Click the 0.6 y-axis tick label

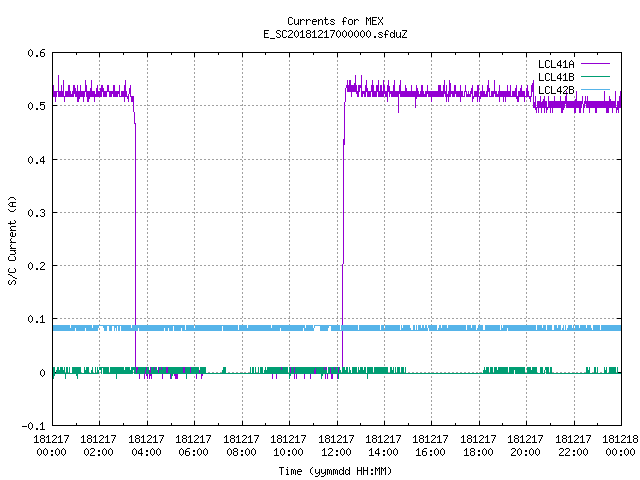click(36, 53)
